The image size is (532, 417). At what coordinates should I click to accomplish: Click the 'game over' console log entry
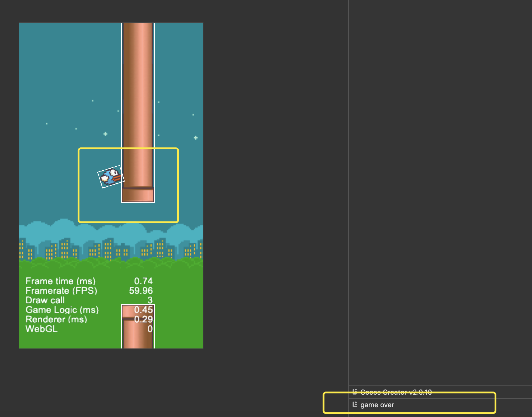click(440, 405)
